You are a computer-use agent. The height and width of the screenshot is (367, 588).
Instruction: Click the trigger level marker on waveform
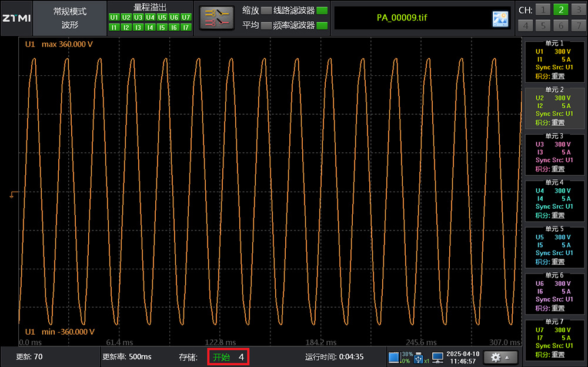[14, 193]
